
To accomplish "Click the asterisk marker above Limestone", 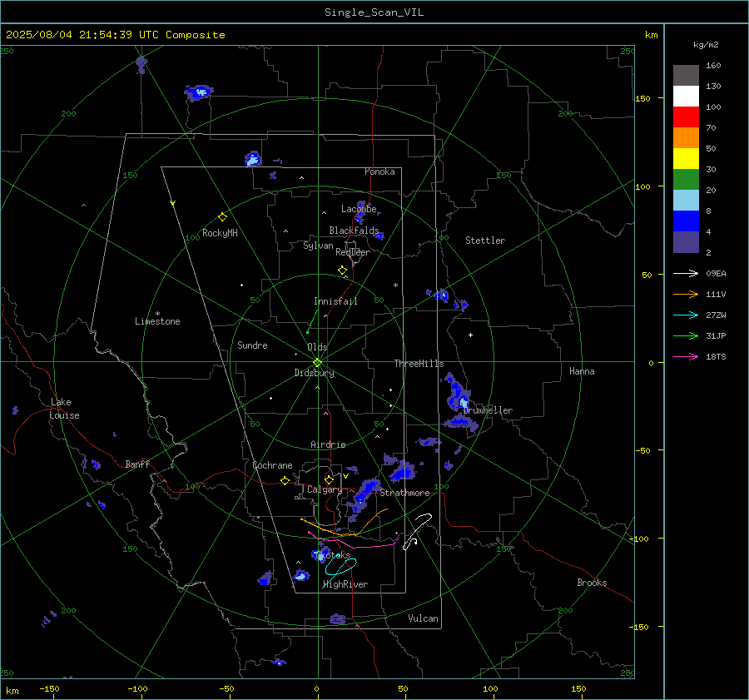I will (x=157, y=314).
